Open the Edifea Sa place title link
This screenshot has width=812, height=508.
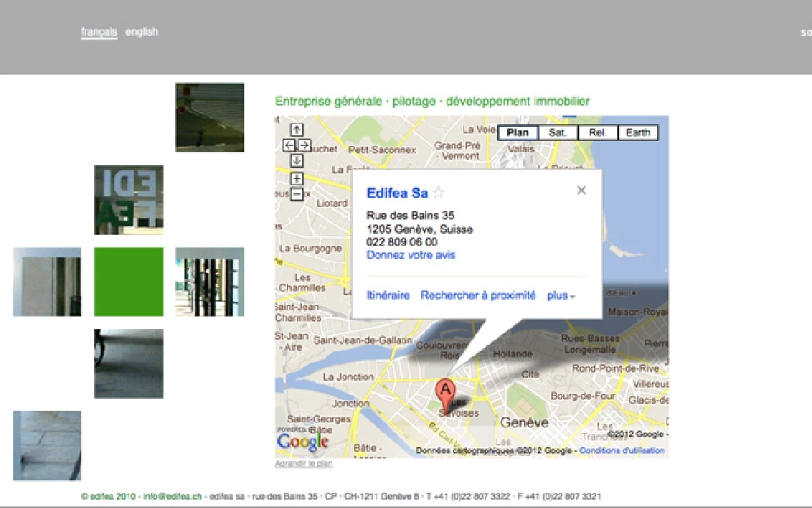click(398, 193)
